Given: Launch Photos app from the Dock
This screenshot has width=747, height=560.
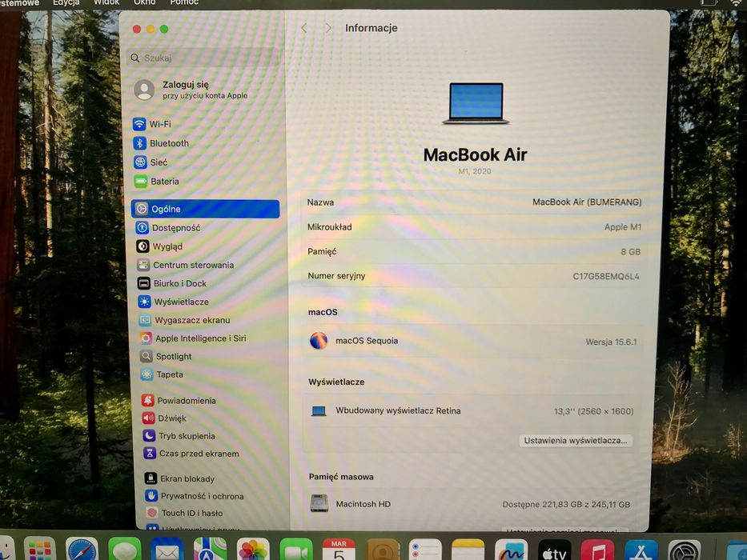Looking at the screenshot, I should 253,550.
